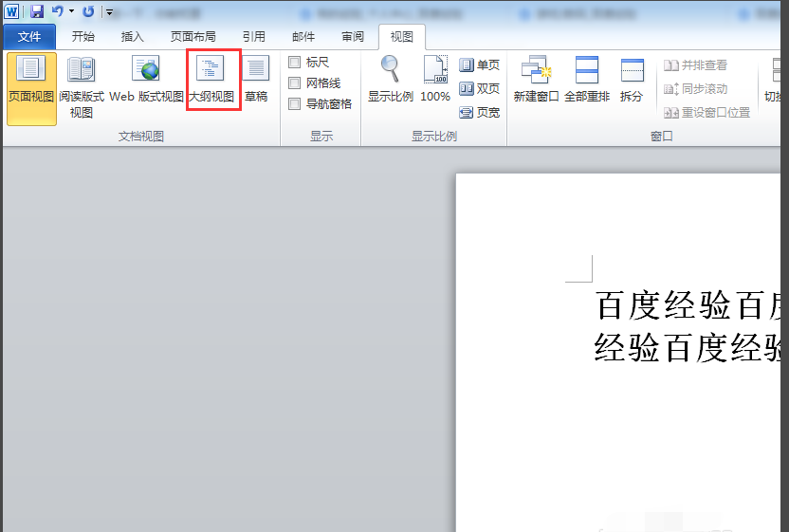This screenshot has width=789, height=532.
Task: Open the 审阅 ribbon tab
Action: pyautogui.click(x=352, y=36)
